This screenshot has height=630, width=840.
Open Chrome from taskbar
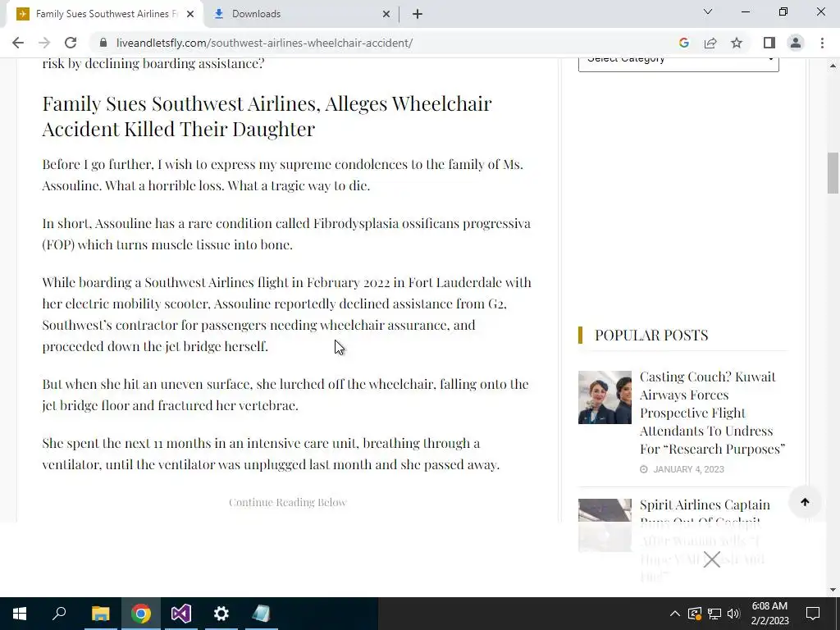(140, 614)
